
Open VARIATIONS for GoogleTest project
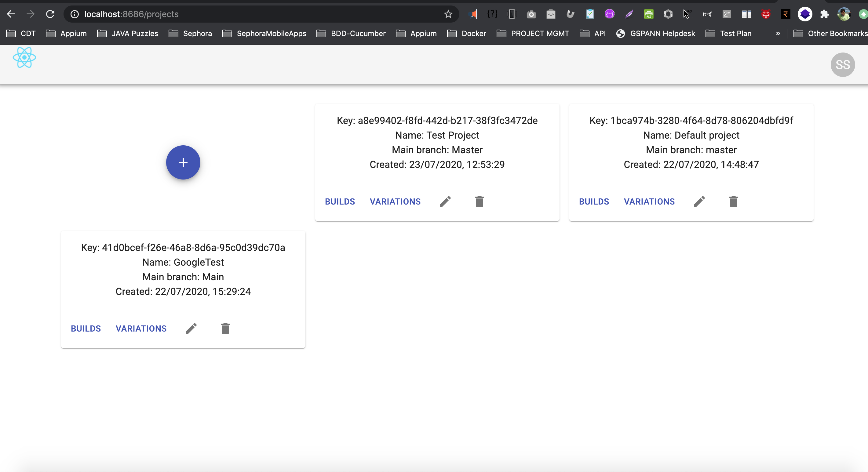pyautogui.click(x=141, y=329)
